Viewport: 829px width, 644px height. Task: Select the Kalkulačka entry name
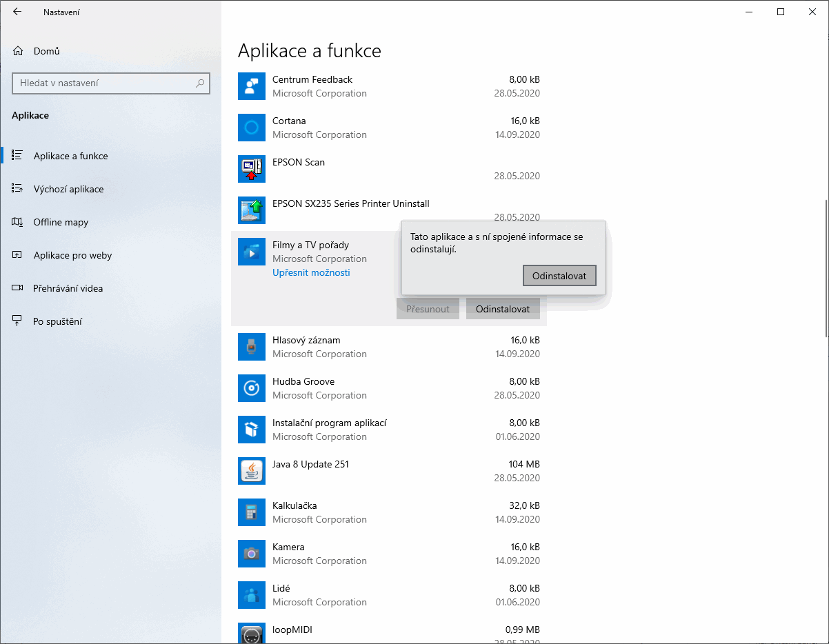(x=294, y=505)
